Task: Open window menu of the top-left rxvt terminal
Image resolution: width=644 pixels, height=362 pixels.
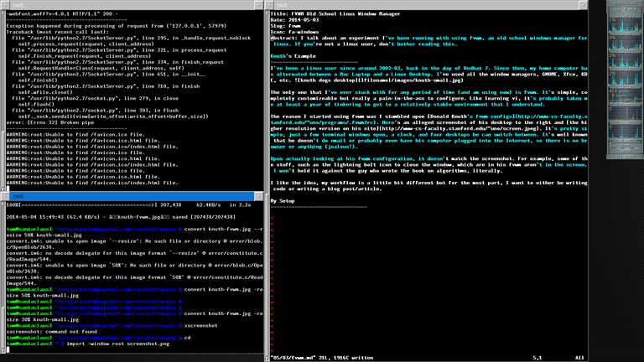Action: pos(4,5)
